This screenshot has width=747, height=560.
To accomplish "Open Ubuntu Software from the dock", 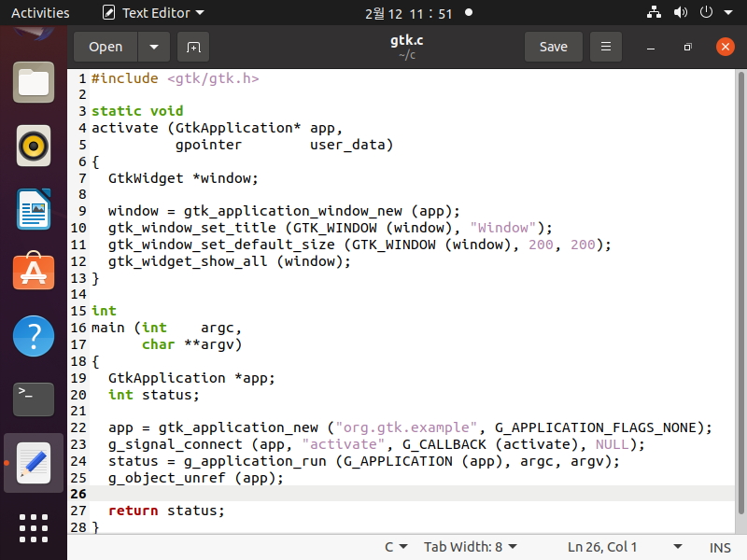I will tap(34, 271).
